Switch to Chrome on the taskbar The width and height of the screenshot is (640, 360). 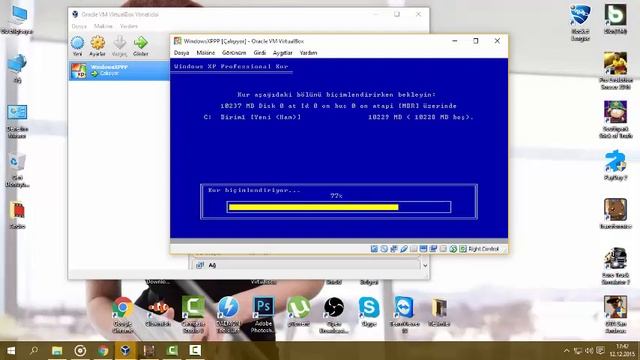pyautogui.click(x=103, y=351)
